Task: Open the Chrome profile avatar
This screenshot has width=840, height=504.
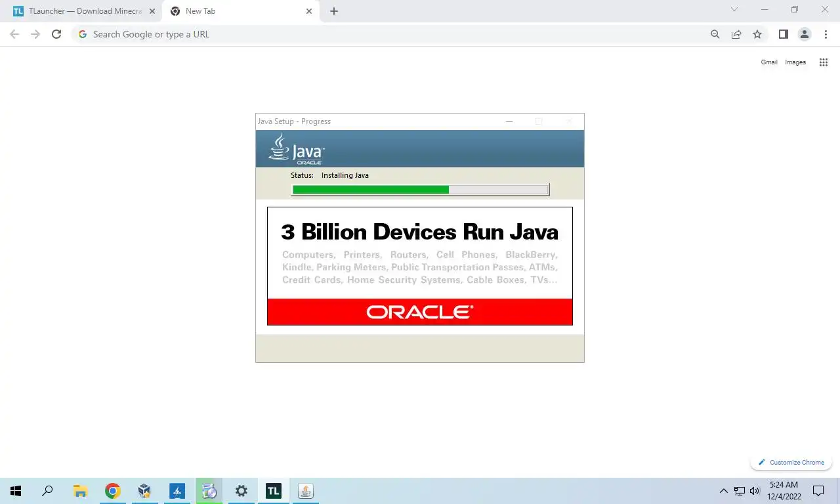Action: click(805, 34)
